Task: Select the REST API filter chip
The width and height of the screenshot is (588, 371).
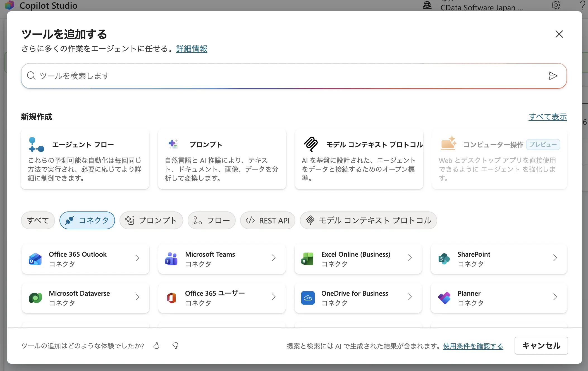Action: pos(267,220)
